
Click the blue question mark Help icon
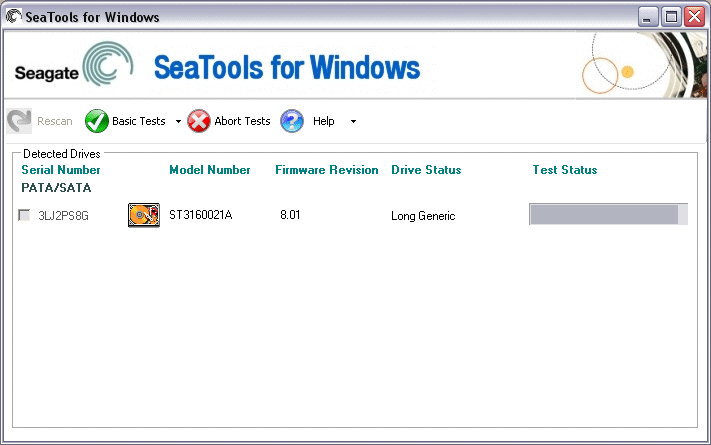(x=292, y=121)
